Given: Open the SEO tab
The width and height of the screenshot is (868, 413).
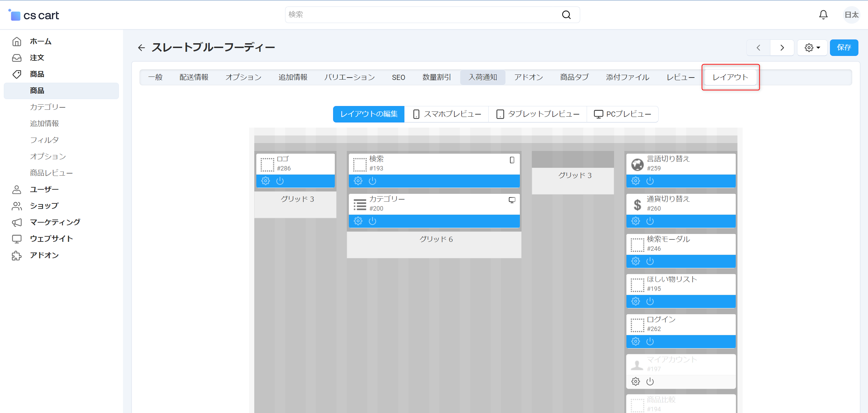Looking at the screenshot, I should (399, 77).
